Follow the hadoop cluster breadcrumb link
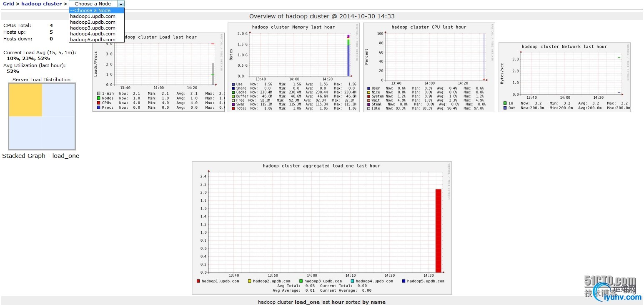This screenshot has height=305, width=644. click(41, 4)
